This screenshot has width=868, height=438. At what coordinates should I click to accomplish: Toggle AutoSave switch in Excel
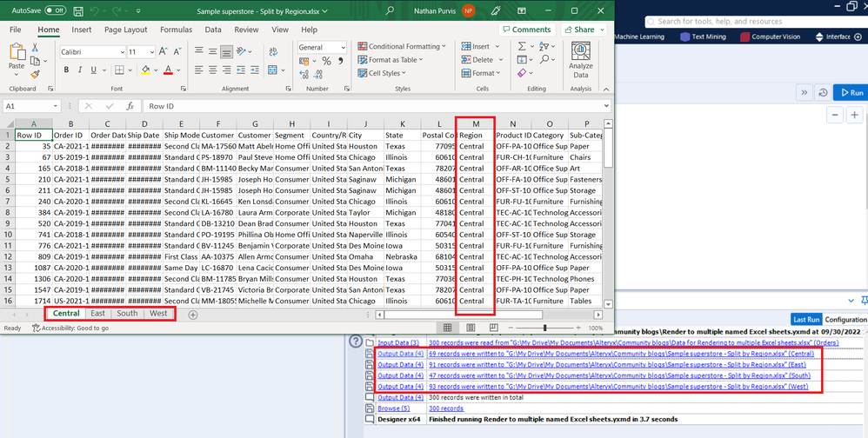[55, 10]
